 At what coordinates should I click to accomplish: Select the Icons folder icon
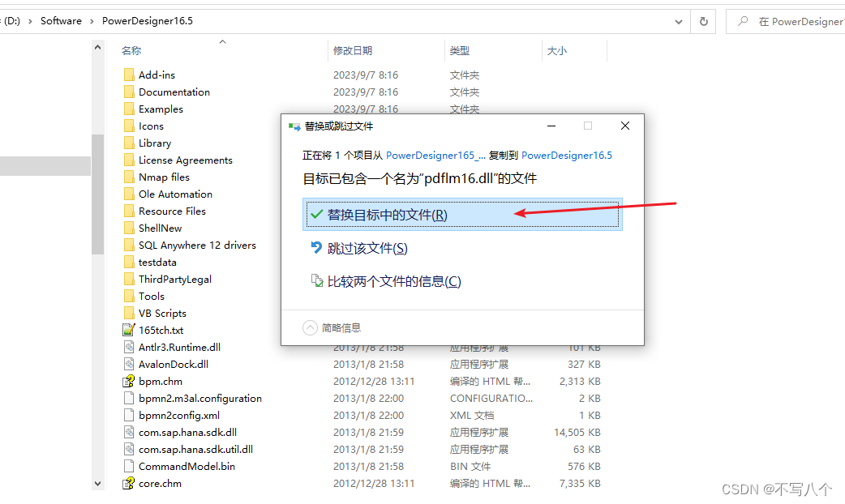tap(129, 126)
